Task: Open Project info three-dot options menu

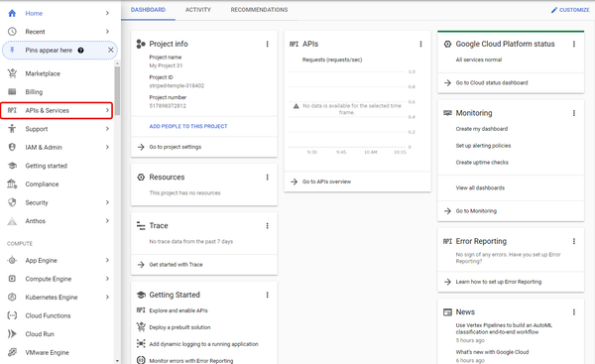Action: click(x=267, y=44)
